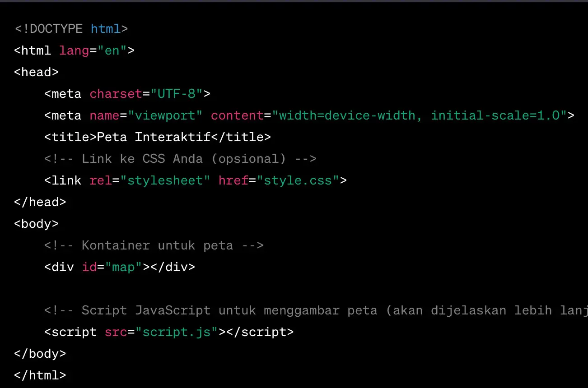Click the opening <body> tag

37,224
